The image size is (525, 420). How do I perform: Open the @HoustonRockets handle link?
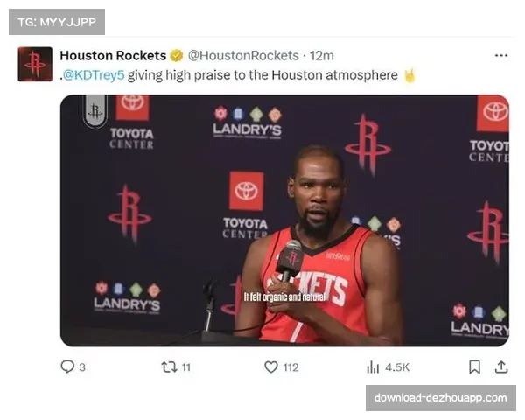[x=243, y=56]
